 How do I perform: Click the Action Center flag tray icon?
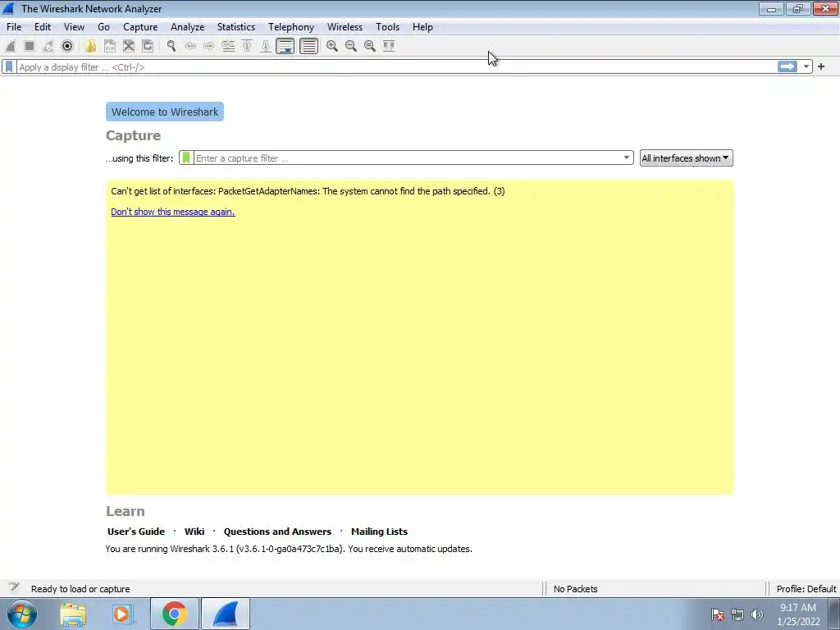(718, 614)
